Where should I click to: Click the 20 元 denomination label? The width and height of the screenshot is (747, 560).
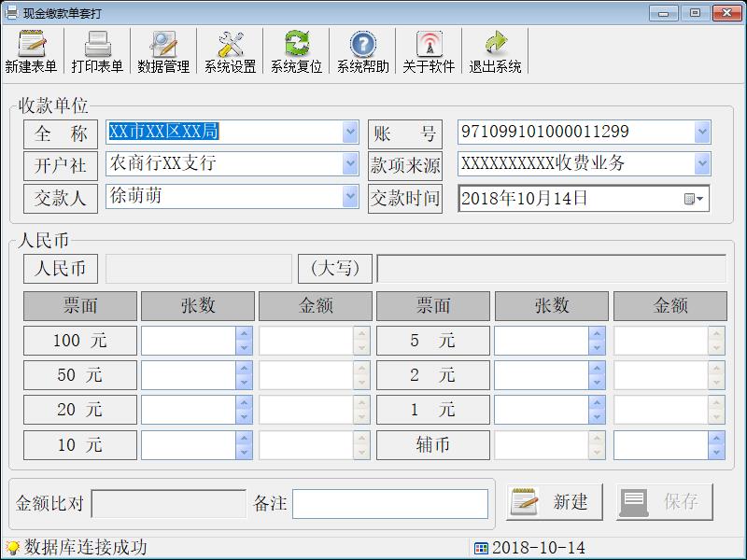(80, 410)
